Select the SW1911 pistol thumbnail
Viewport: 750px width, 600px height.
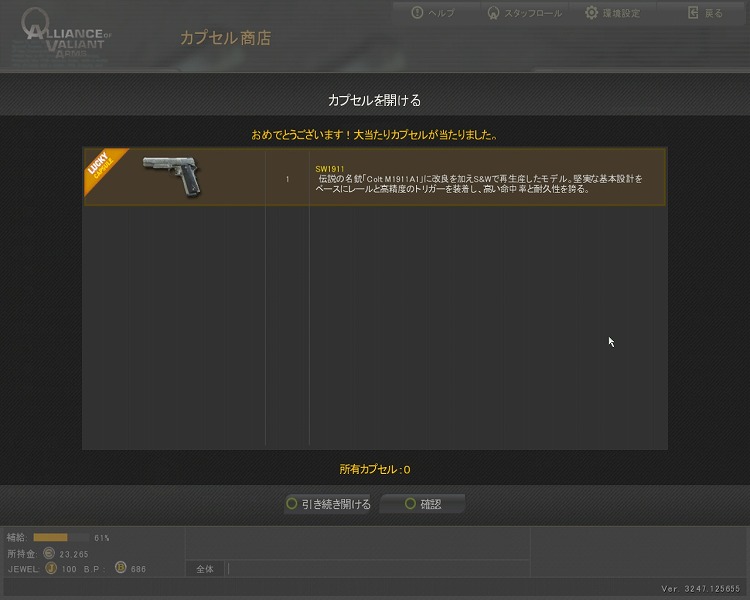pyautogui.click(x=173, y=176)
